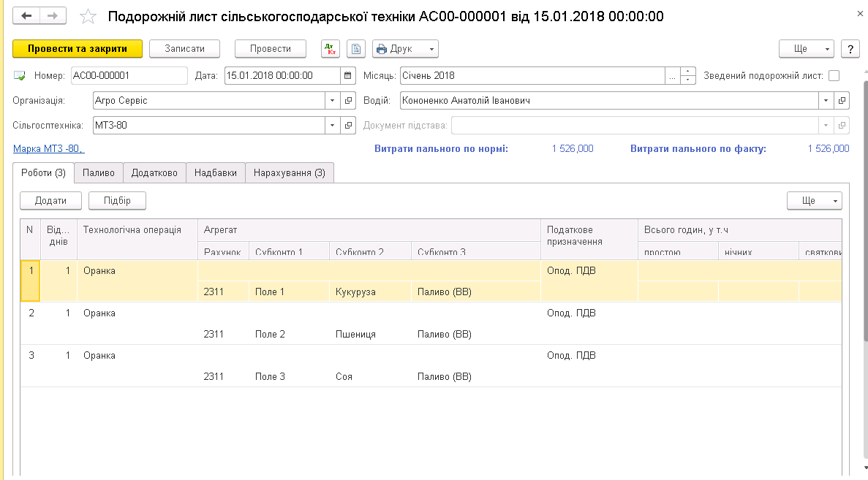The image size is (868, 480).
Task: Click the Місяць stepper up arrow
Action: 688,72
